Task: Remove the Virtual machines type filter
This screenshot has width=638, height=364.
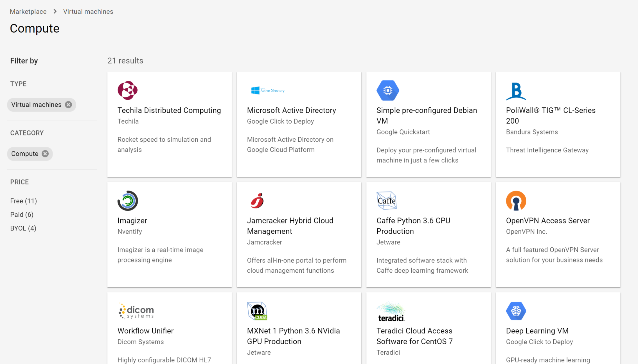Action: click(68, 105)
